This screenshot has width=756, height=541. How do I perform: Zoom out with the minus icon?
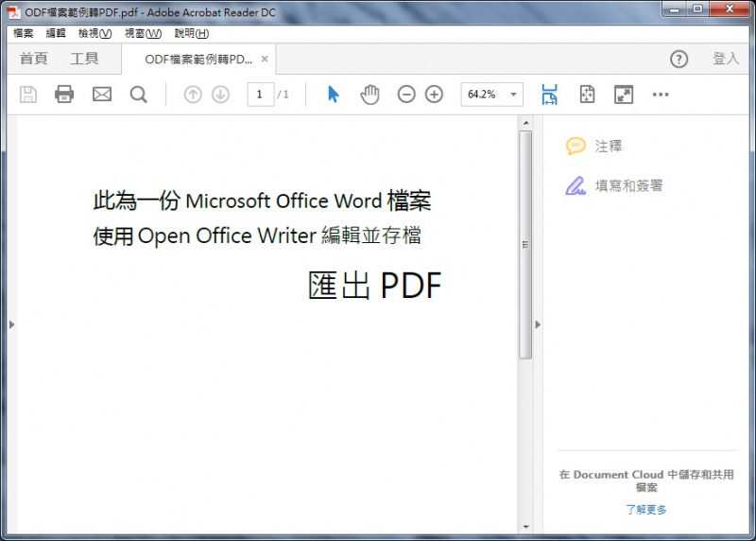tap(406, 95)
